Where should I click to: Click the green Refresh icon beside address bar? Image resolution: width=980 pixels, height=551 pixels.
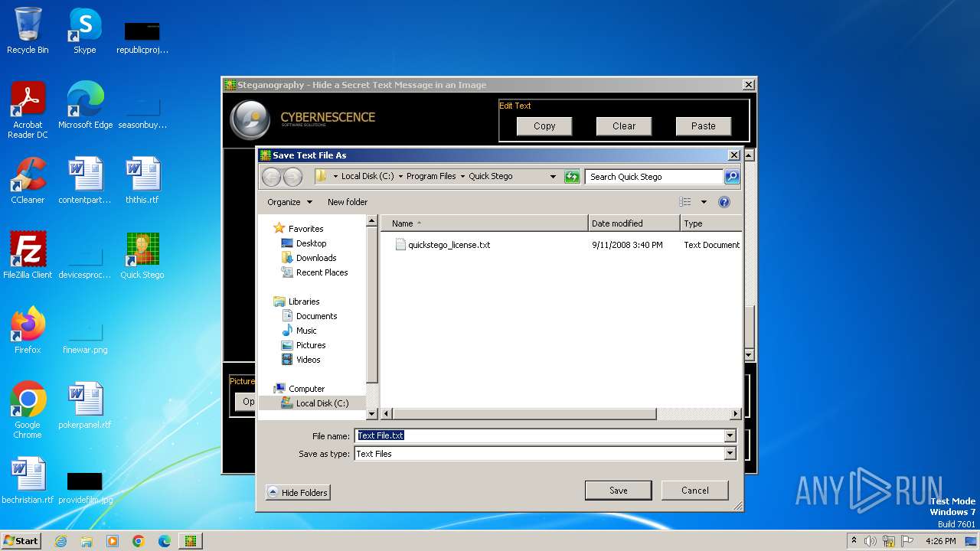pos(572,177)
